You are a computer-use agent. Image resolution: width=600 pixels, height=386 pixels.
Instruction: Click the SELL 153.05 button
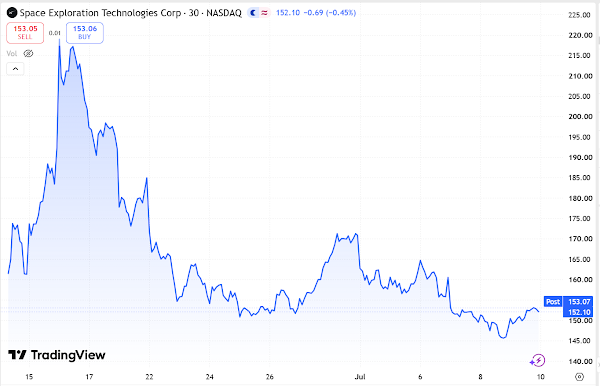pos(25,33)
